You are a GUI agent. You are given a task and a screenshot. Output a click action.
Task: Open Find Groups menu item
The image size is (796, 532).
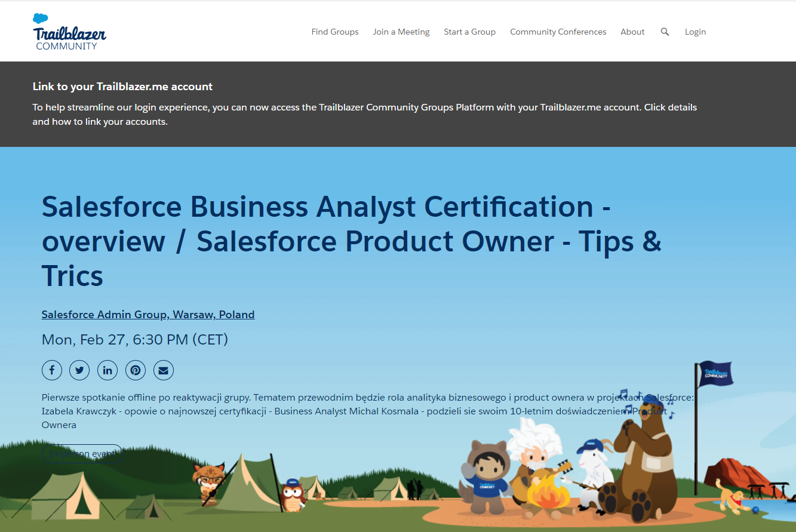coord(335,32)
